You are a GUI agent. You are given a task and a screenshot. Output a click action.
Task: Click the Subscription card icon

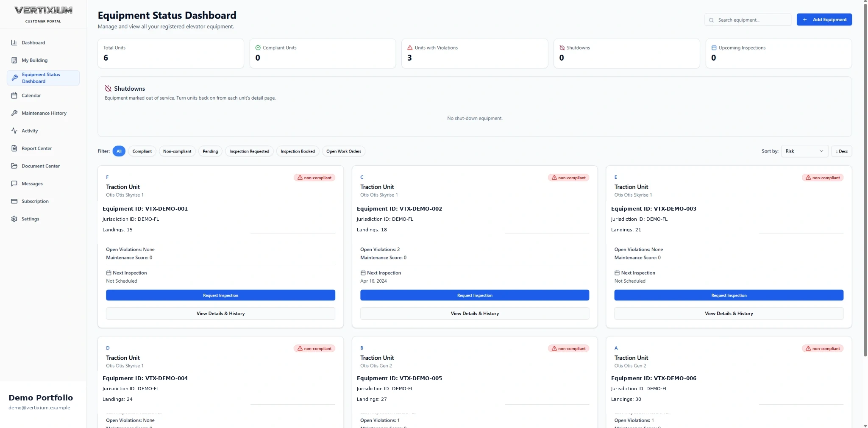pos(14,201)
